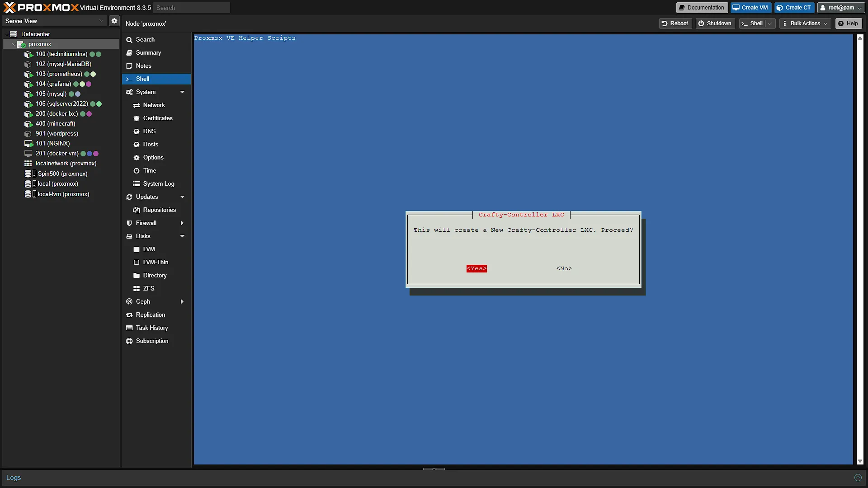
Task: Expand the Firewall submenu
Action: [x=182, y=223]
